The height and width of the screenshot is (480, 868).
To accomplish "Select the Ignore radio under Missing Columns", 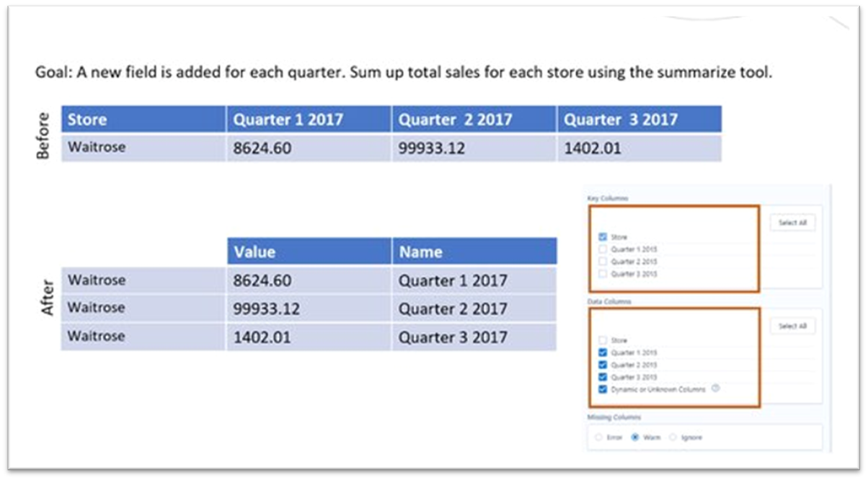I will (673, 437).
